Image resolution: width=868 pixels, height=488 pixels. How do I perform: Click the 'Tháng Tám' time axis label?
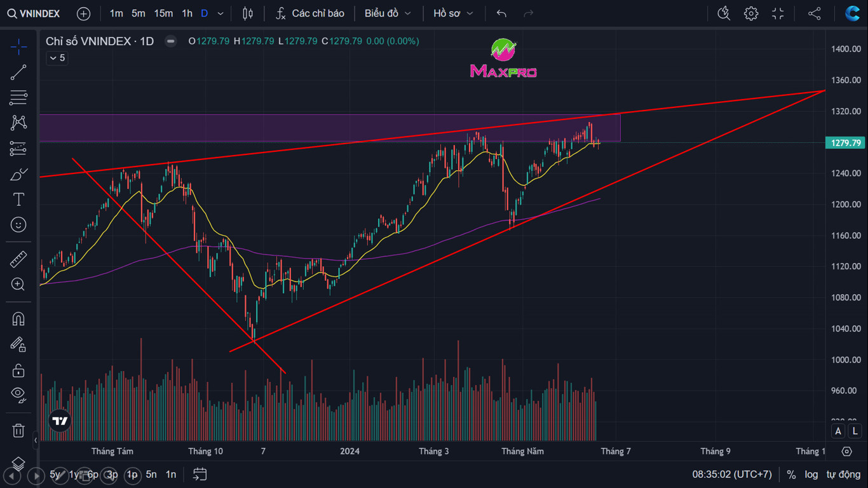pos(112,451)
